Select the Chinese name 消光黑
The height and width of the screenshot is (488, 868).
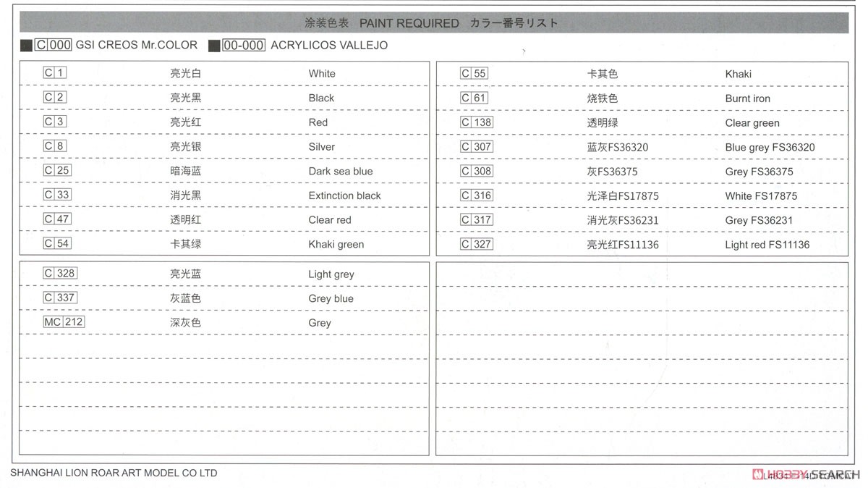(186, 195)
